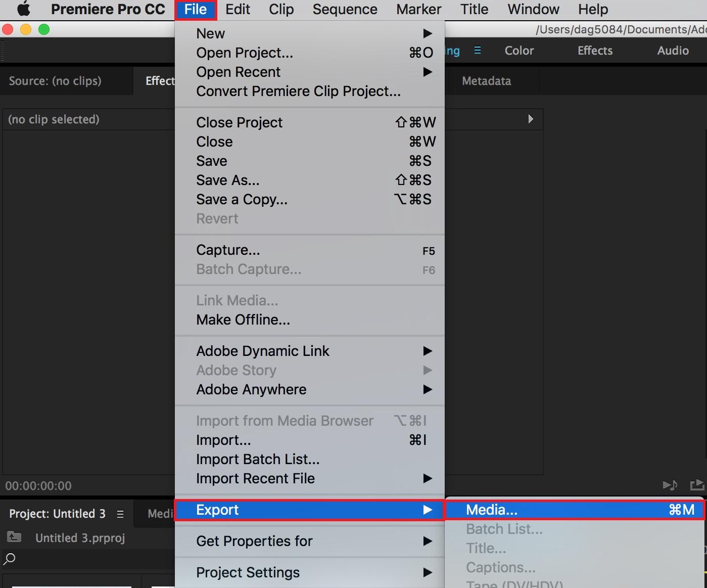Expand Get Properties for submenu
The height and width of the screenshot is (588, 707).
coord(310,541)
